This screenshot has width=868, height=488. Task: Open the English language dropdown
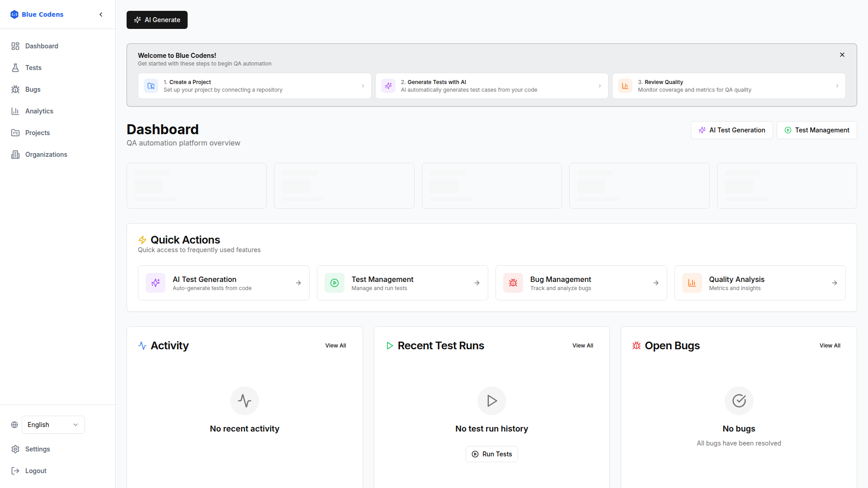(53, 425)
